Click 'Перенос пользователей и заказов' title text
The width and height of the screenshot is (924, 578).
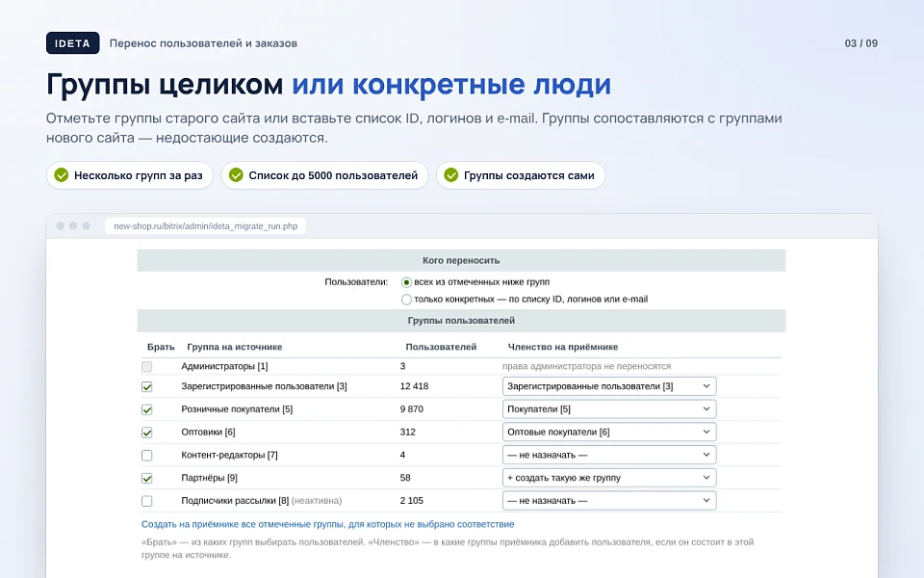[x=203, y=43]
